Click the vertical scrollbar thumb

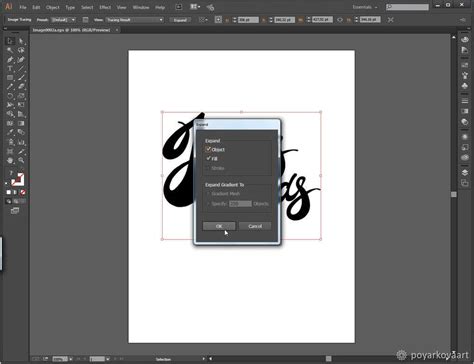point(454,194)
